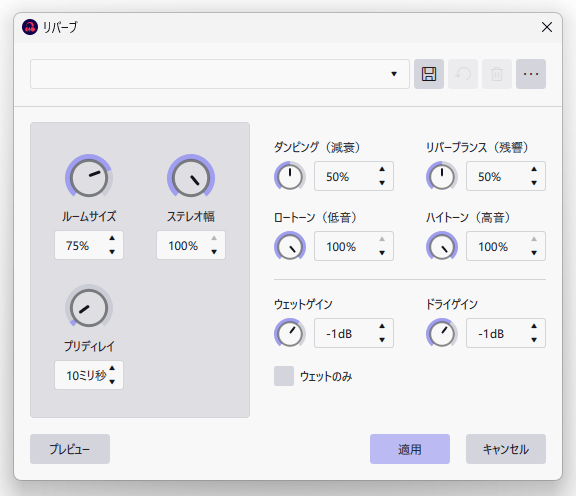Decrease ロートーン value with down arrow
This screenshot has width=576, height=496.
click(x=382, y=253)
